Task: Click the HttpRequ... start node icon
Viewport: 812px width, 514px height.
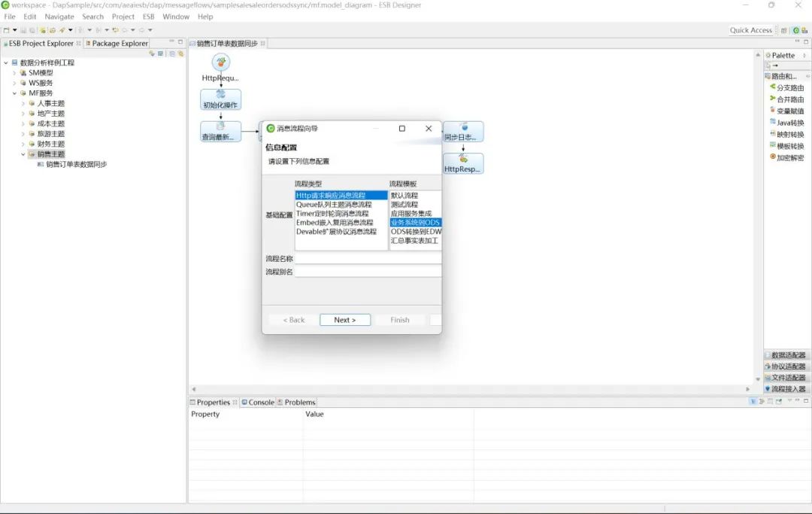Action: (x=221, y=62)
